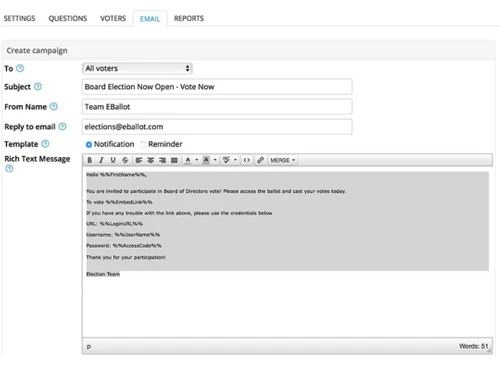Open the spellcheck language dropdown arrow

tap(235, 160)
